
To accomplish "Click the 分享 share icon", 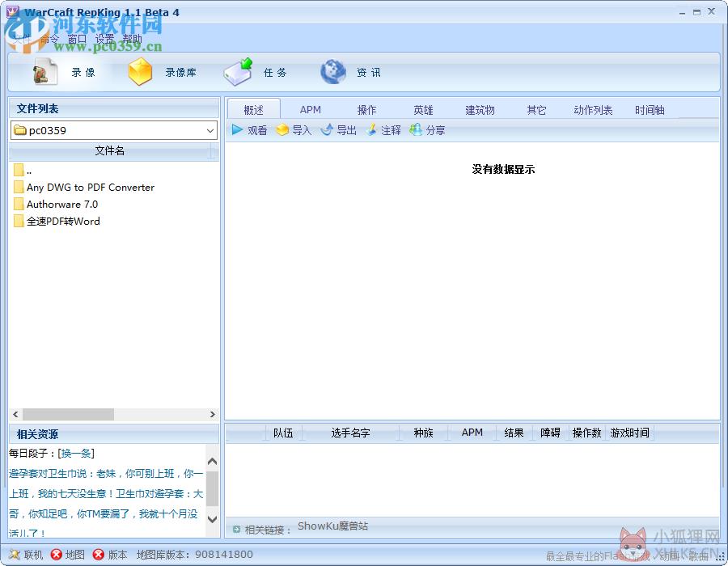I will click(x=416, y=130).
